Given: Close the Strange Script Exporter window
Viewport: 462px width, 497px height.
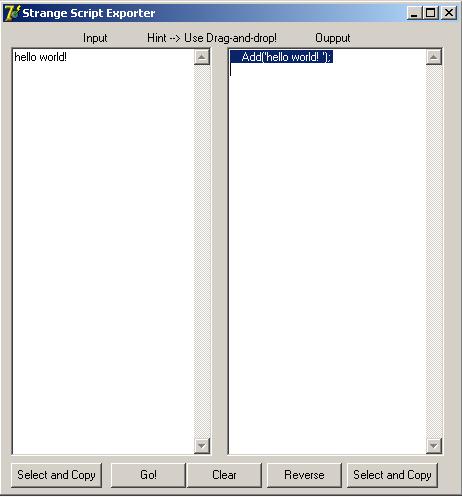Looking at the screenshot, I should click(x=448, y=13).
